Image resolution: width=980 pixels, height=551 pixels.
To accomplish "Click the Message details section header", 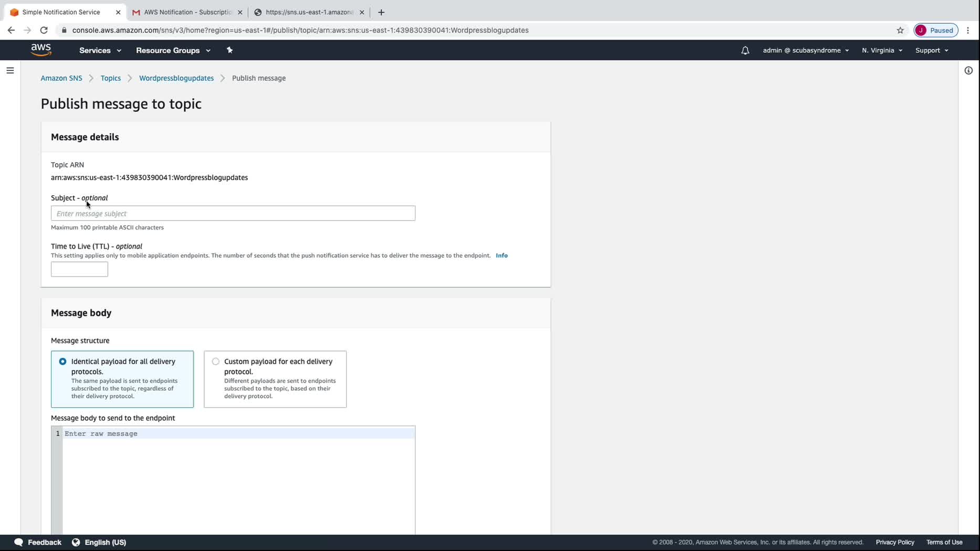I will pos(85,137).
